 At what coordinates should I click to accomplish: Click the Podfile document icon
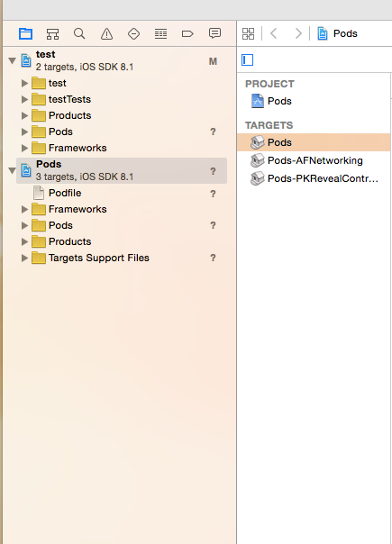[x=39, y=193]
